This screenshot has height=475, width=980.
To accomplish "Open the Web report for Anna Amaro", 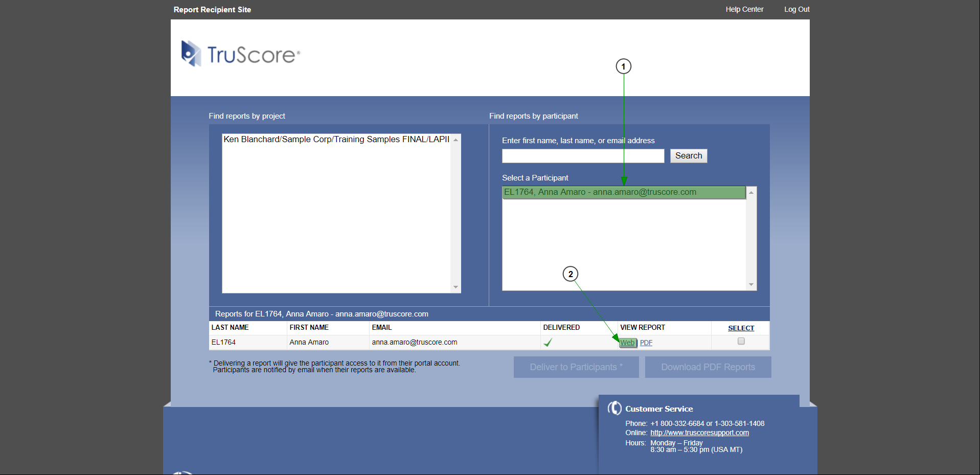I will click(627, 343).
